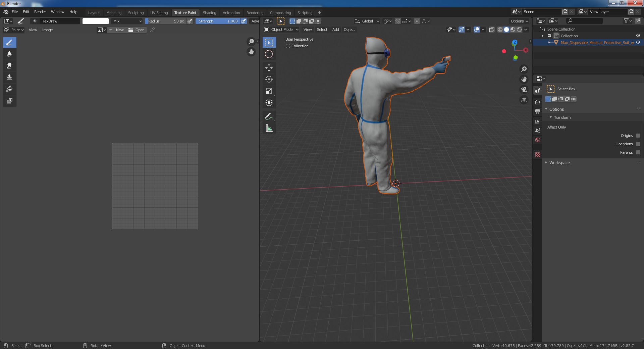Click the pan hand icon in image editor
This screenshot has width=644, height=349.
(251, 52)
